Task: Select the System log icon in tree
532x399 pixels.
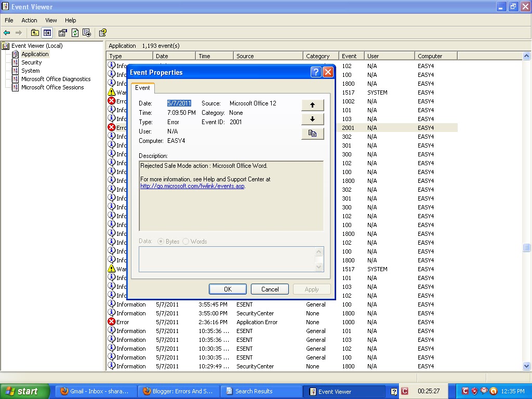Action: [15, 71]
